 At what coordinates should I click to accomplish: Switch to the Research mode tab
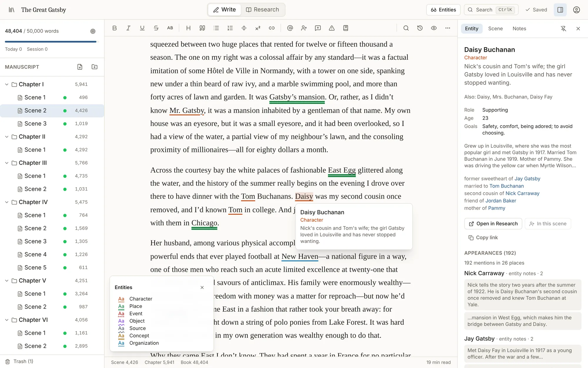(x=262, y=10)
